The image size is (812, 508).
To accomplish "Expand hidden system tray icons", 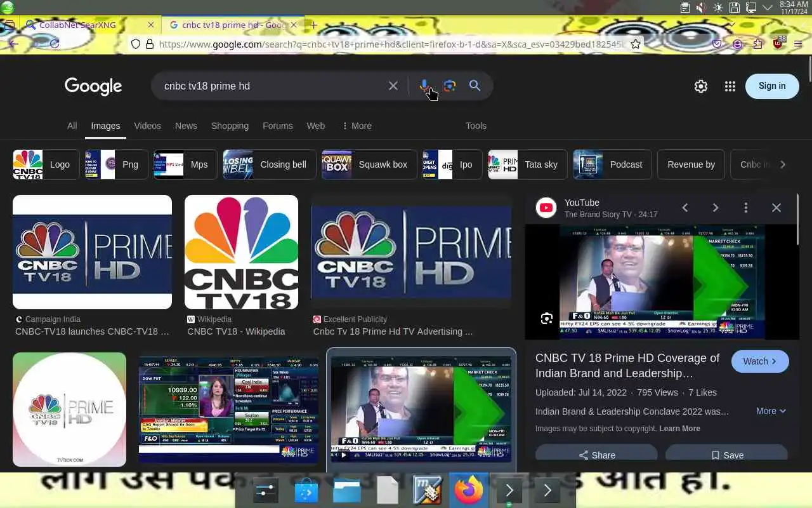I will tap(767, 8).
